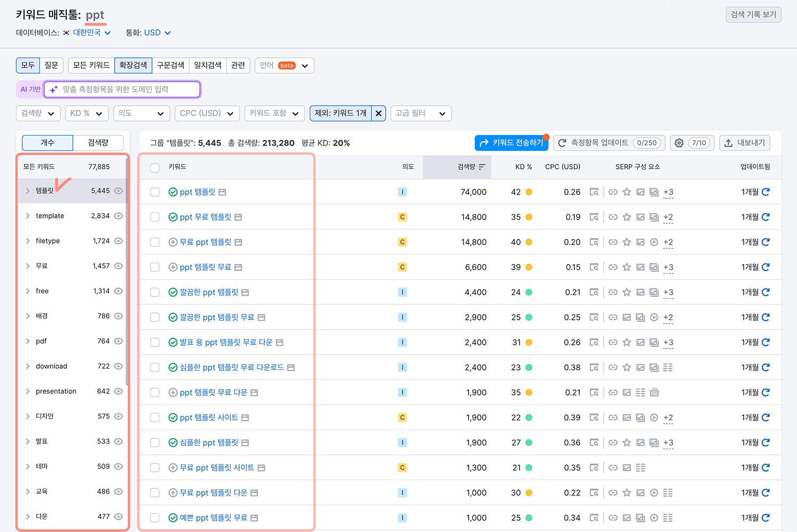This screenshot has width=797, height=532.
Task: Add 무료 ppt 템플릿 사이트 keyword with plus icon
Action: 173,468
